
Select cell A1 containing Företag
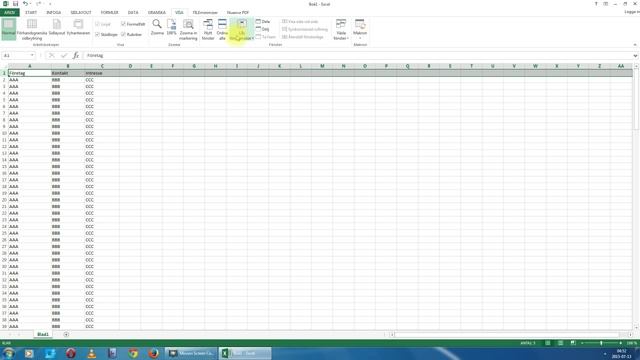click(x=29, y=73)
